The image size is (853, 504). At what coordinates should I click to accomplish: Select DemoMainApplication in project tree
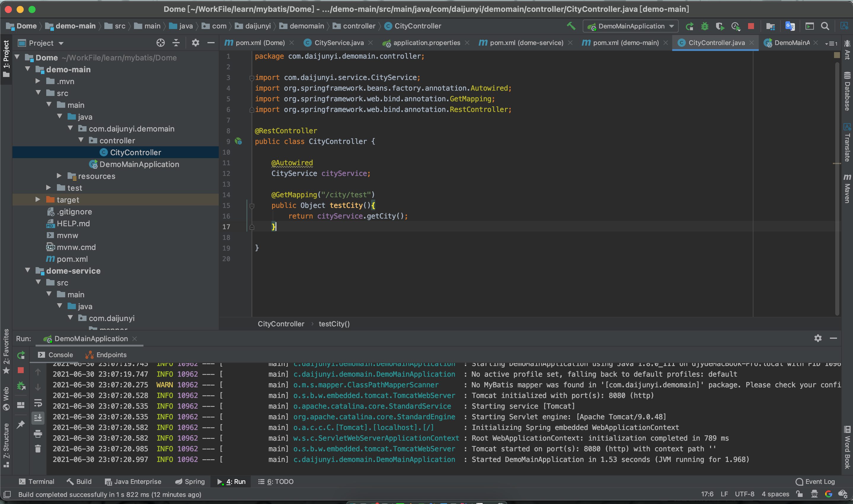139,164
